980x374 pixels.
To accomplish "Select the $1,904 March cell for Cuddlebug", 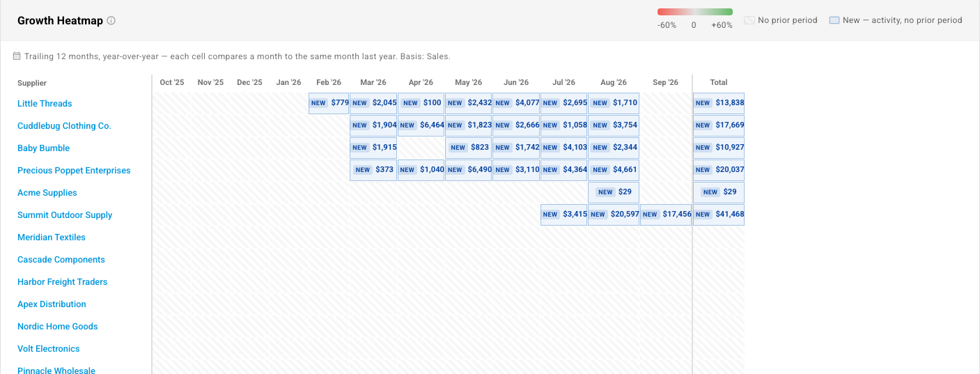I will (x=373, y=125).
